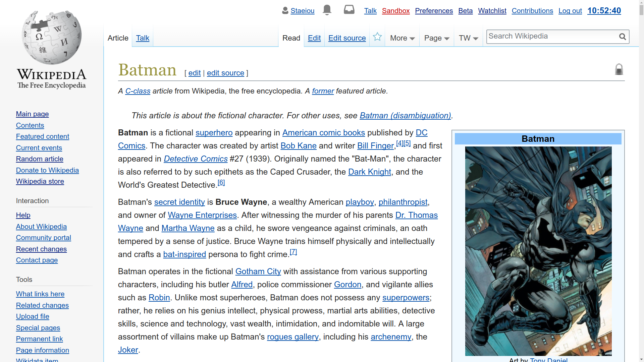Open Current events in sidebar

[39, 148]
